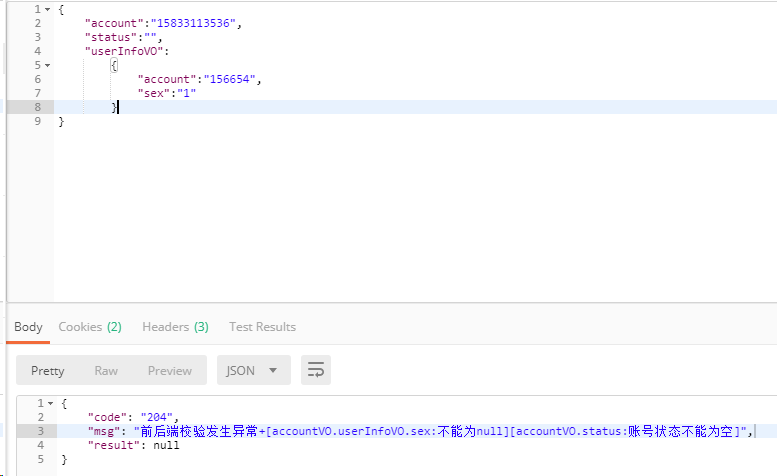Select the Raw view button
Image resolution: width=777 pixels, height=476 pixels.
coord(106,370)
